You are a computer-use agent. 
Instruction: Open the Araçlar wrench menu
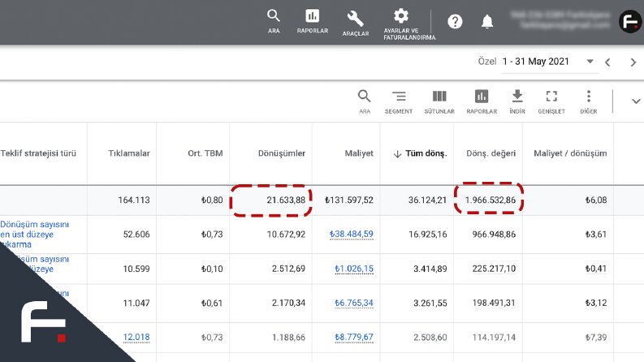point(355,23)
